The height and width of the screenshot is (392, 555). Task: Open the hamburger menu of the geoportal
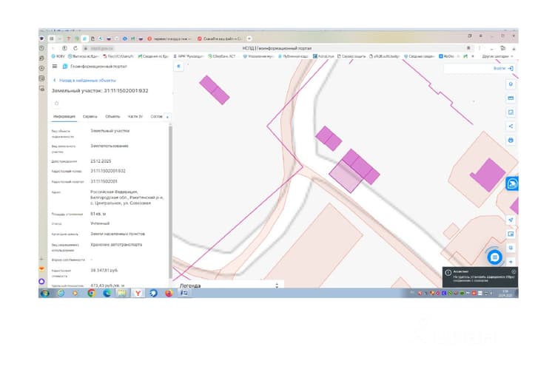[55, 66]
